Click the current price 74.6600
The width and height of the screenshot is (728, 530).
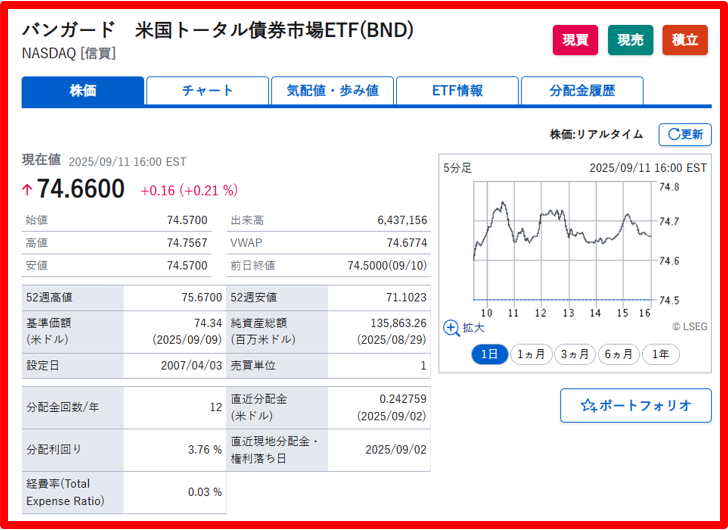click(81, 189)
